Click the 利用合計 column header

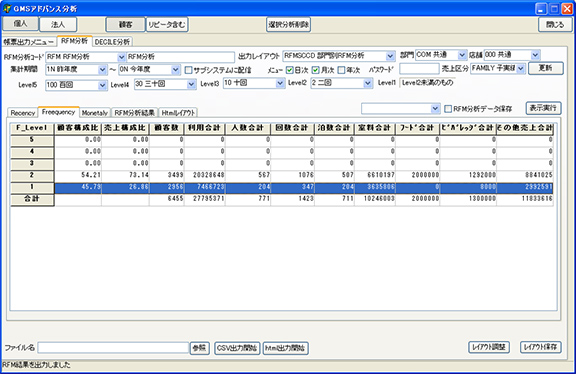click(x=204, y=128)
